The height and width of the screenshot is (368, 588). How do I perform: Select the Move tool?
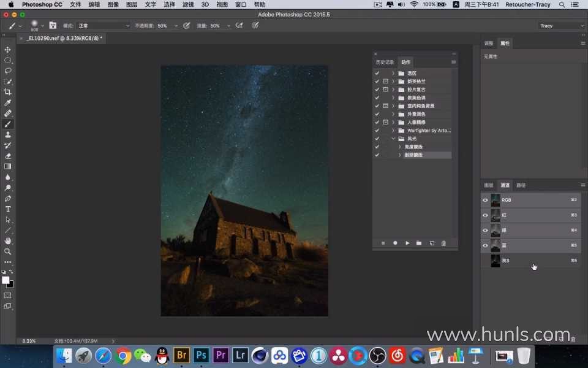click(7, 50)
